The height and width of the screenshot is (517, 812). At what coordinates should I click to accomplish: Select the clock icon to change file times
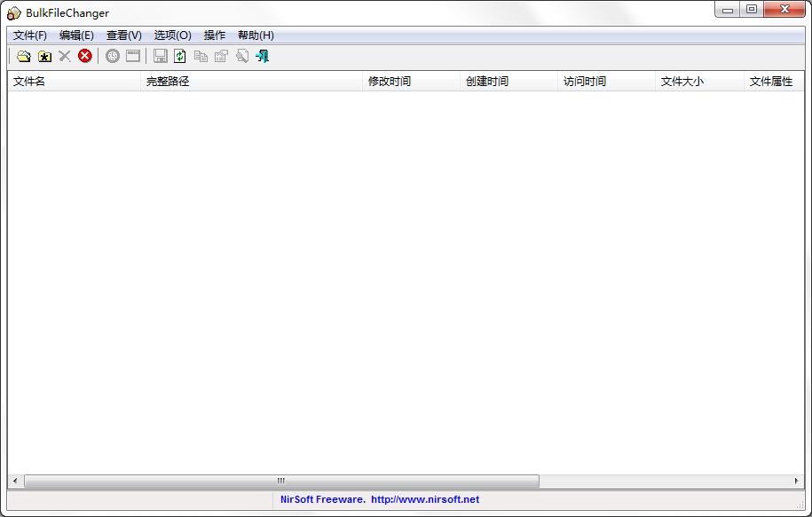coord(113,56)
